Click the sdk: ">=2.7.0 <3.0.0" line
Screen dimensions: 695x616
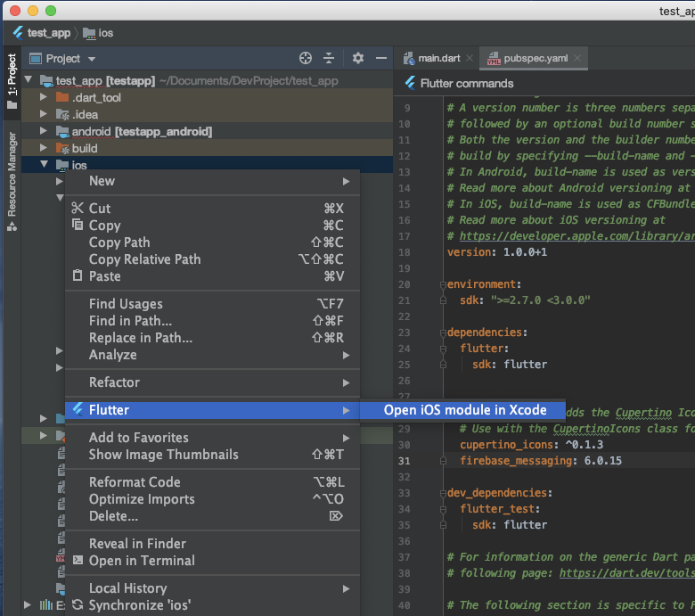click(x=525, y=300)
